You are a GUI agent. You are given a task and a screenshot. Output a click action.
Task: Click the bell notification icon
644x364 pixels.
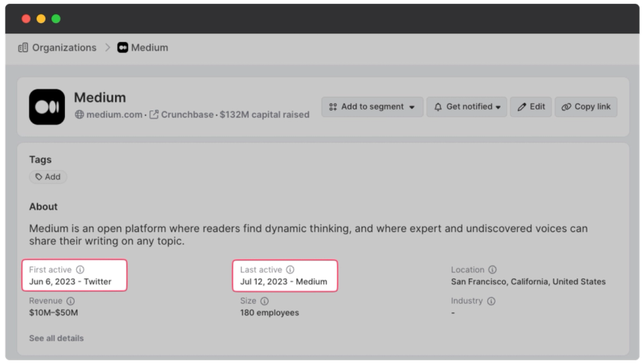[438, 107]
